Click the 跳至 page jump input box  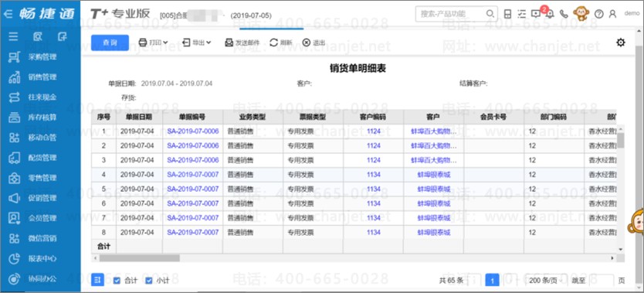point(602,281)
